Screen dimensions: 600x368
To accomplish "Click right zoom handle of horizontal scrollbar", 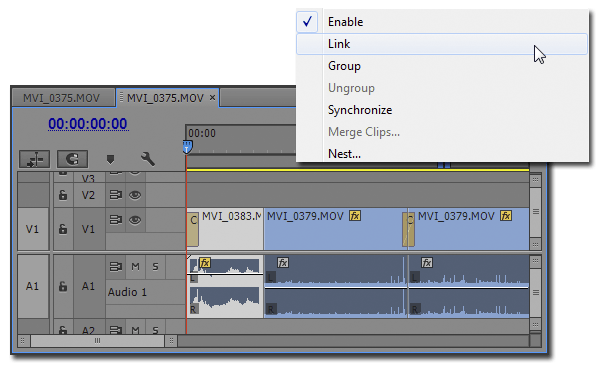I will (x=171, y=340).
